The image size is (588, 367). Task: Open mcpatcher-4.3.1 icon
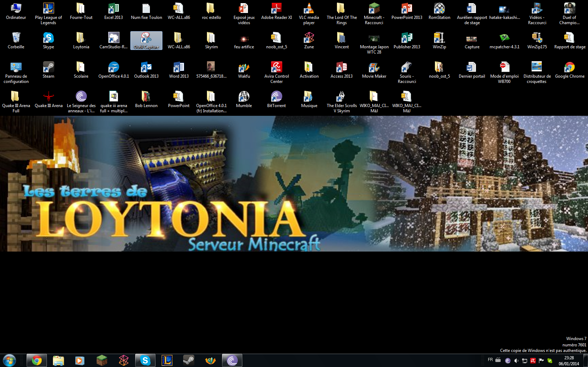(504, 41)
